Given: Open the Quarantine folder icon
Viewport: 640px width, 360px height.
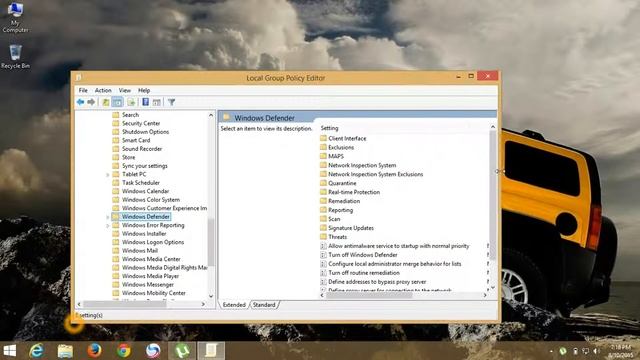Looking at the screenshot, I should pos(323,183).
